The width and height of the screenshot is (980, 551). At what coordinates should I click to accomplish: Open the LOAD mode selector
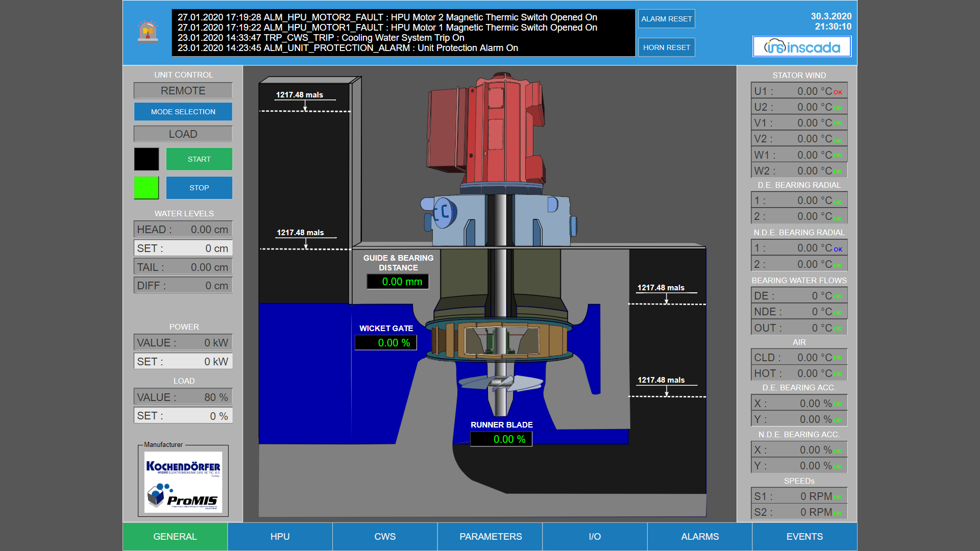coord(183,134)
